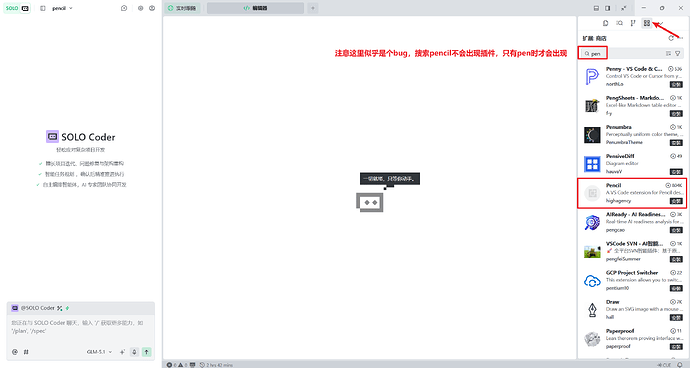Open the PensiveDiff extension entry
Screen dimensions: 690x368
[x=632, y=164]
